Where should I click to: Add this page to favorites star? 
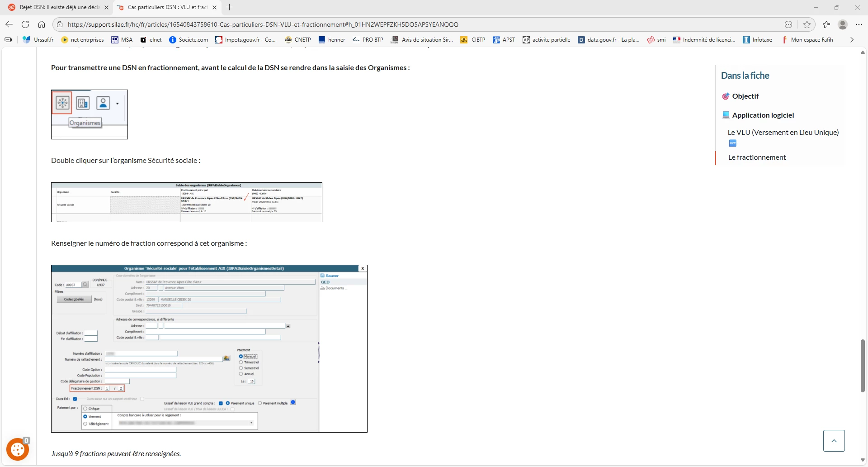[x=807, y=24]
